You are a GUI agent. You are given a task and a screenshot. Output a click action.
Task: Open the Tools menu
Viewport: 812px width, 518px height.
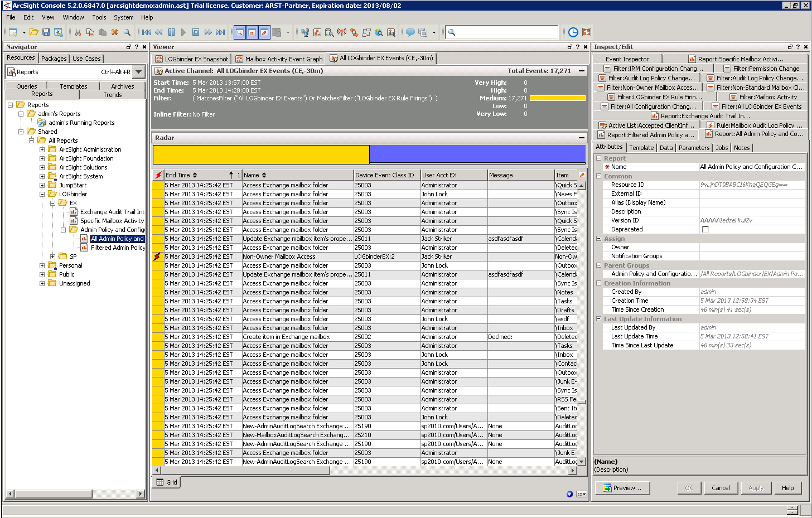click(99, 17)
